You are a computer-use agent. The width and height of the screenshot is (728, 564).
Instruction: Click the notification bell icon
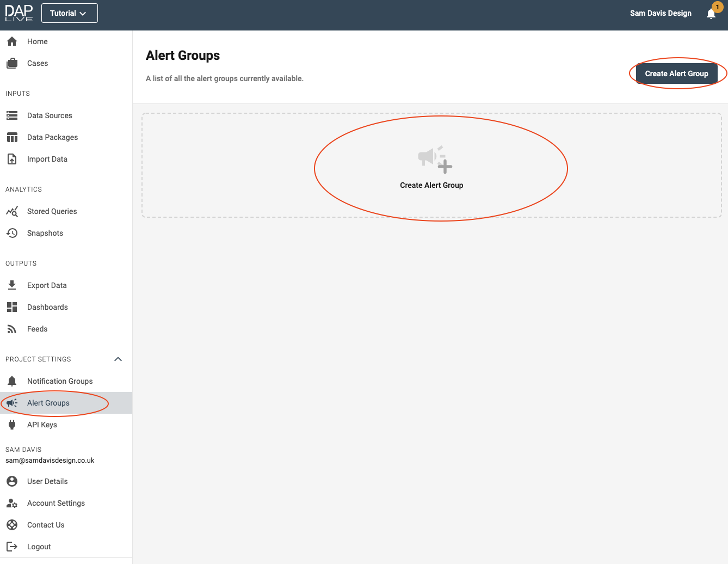tap(711, 14)
